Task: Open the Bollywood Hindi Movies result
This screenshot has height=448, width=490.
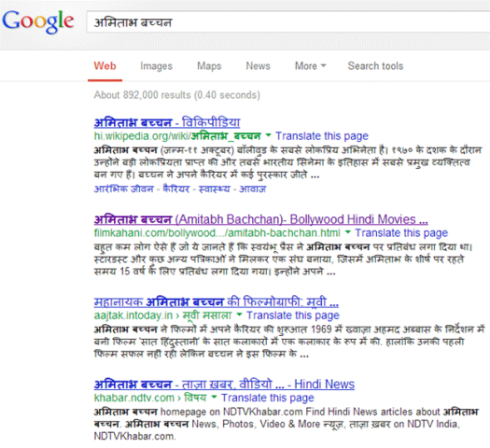Action: [x=261, y=219]
